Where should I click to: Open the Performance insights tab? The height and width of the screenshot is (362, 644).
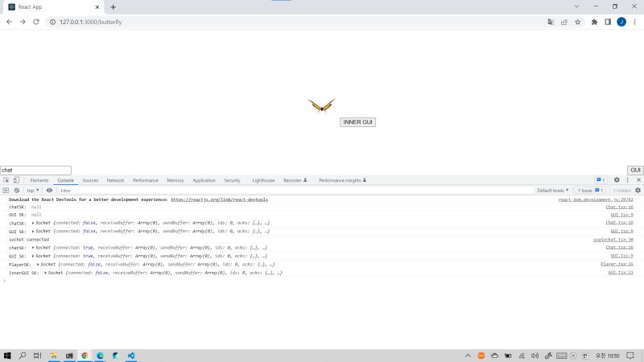coord(343,180)
